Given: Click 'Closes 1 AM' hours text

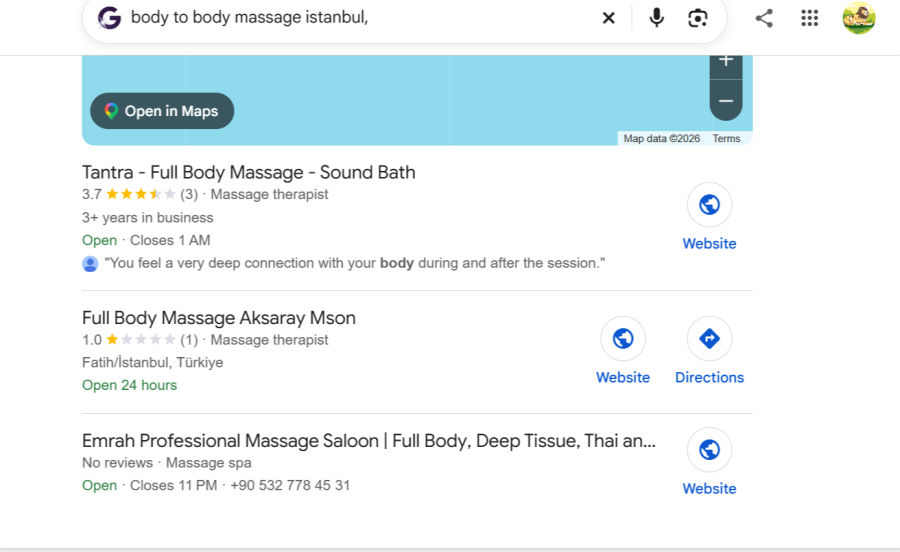Looking at the screenshot, I should [x=170, y=240].
